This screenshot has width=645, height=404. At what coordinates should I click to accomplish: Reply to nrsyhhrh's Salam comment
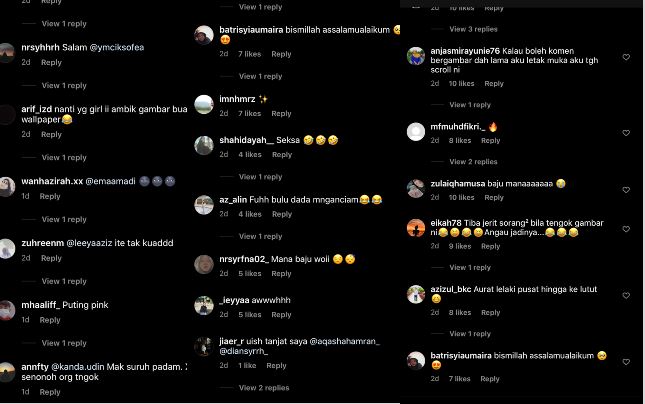[x=51, y=63]
